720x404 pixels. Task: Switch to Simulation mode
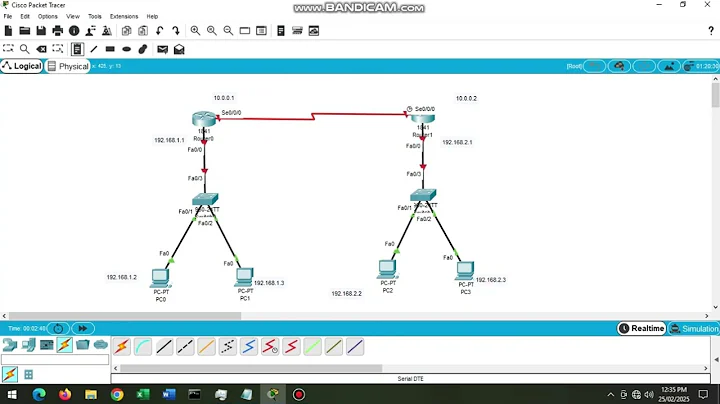[694, 328]
